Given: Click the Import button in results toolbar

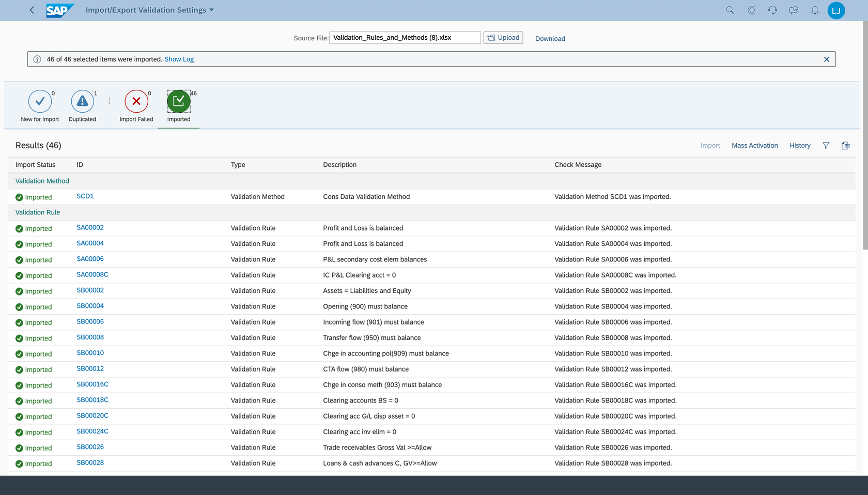Looking at the screenshot, I should click(710, 146).
